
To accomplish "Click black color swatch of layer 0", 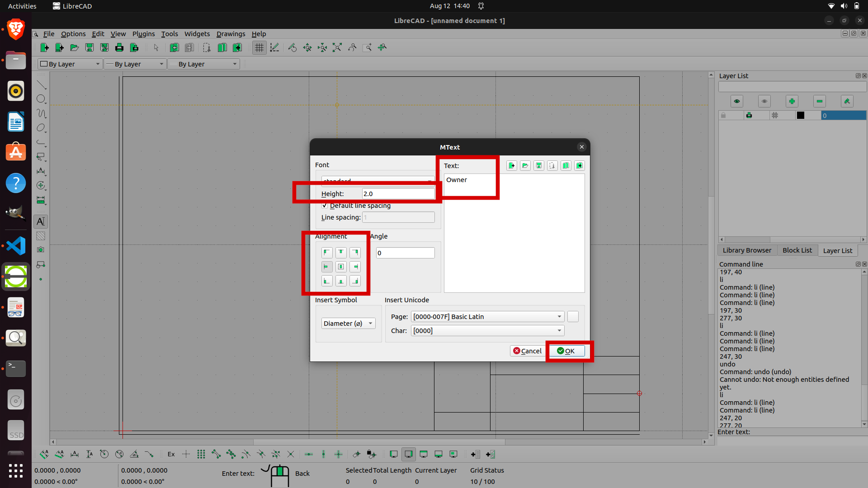I will click(801, 116).
